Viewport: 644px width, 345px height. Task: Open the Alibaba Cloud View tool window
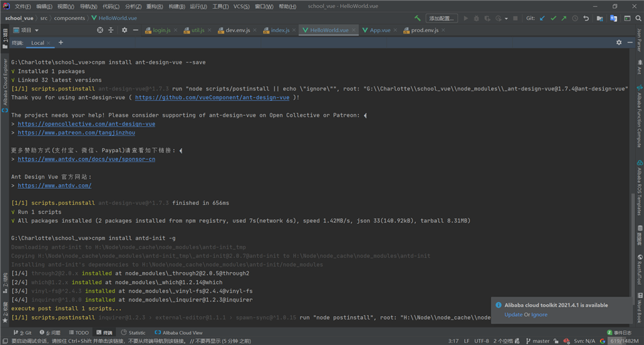click(178, 333)
